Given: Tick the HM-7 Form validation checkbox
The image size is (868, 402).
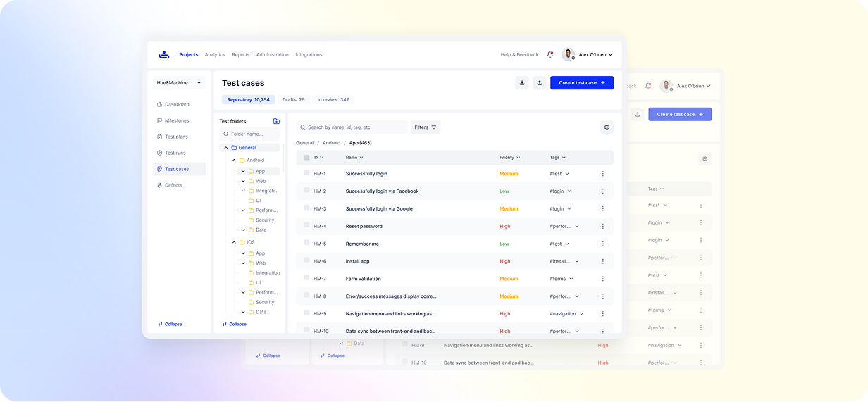Looking at the screenshot, I should pos(306,278).
